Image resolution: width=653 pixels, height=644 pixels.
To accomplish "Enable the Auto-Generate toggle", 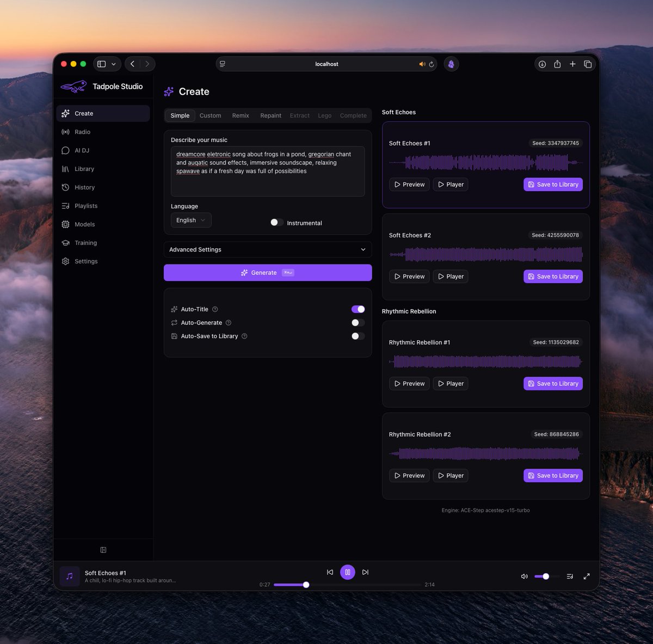I will (358, 323).
